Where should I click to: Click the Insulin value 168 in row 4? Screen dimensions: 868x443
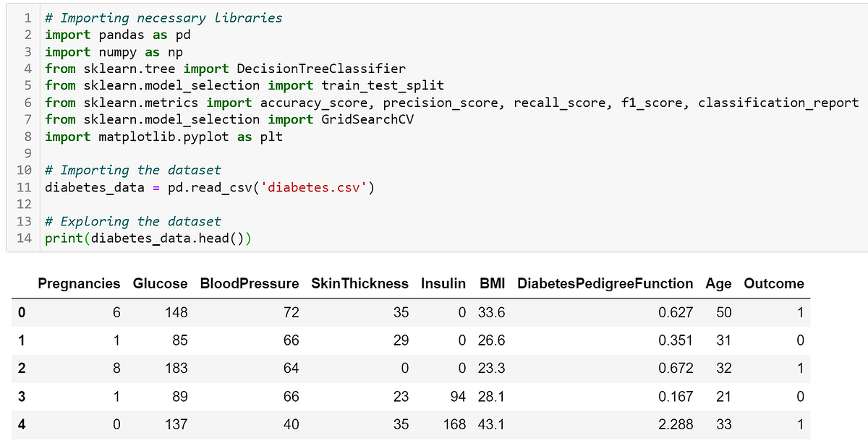(x=454, y=425)
